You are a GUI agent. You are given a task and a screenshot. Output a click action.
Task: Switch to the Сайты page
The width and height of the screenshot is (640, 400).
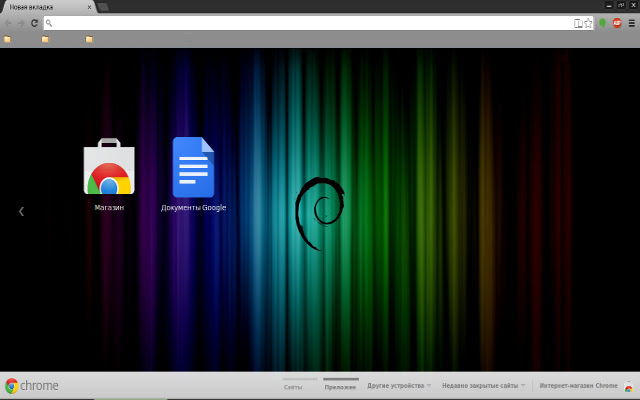300,385
